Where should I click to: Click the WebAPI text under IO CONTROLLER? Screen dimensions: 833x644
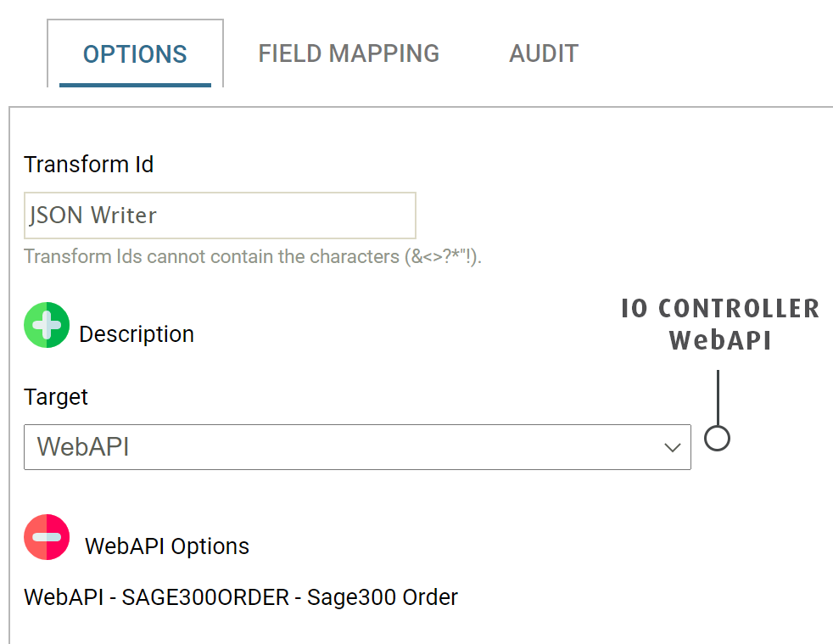click(719, 340)
